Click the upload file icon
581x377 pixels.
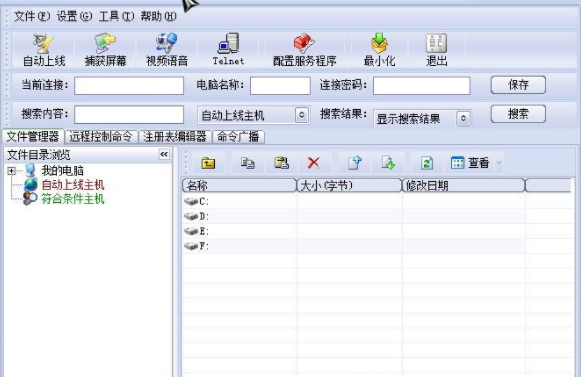[355, 163]
